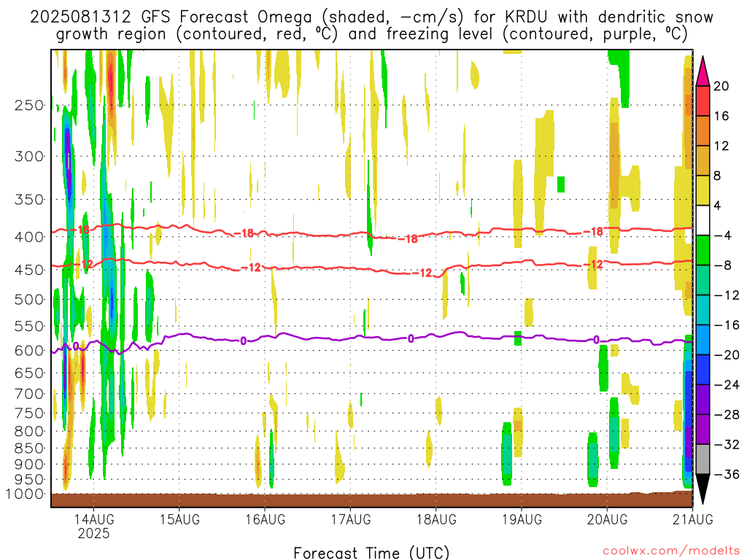The height and width of the screenshot is (560, 747).
Task: Click the magenta top arrow of the colorbar
Action: click(x=703, y=73)
